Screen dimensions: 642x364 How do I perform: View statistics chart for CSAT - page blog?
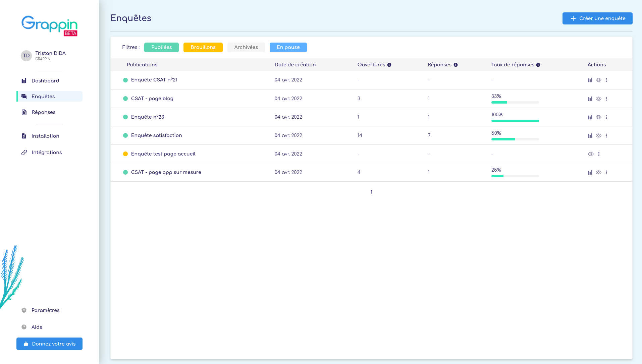[x=590, y=99]
